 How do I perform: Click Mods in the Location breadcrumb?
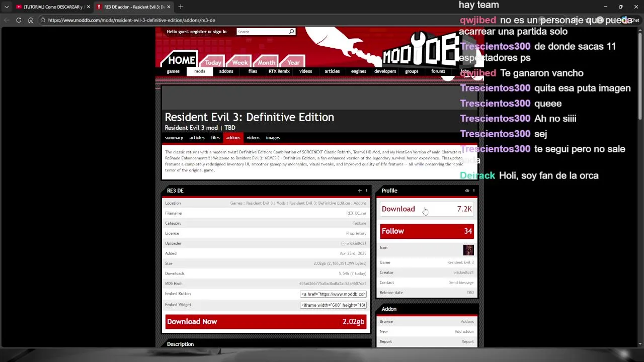pyautogui.click(x=281, y=203)
